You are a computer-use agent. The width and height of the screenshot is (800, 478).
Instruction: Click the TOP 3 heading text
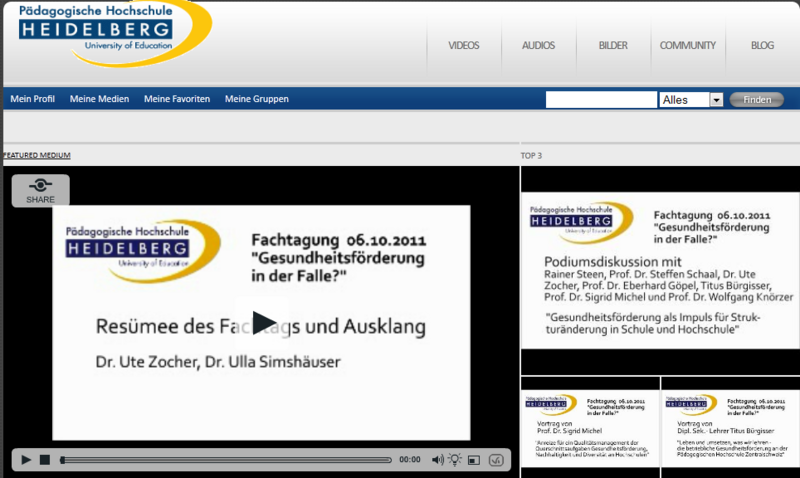tap(531, 156)
